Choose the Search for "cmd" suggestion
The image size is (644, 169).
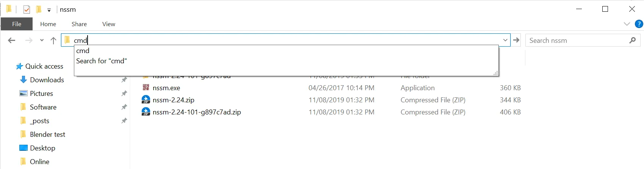[x=102, y=61]
